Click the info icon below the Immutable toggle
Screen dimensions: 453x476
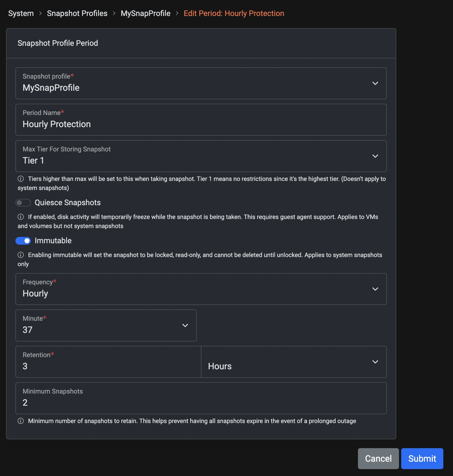point(21,255)
